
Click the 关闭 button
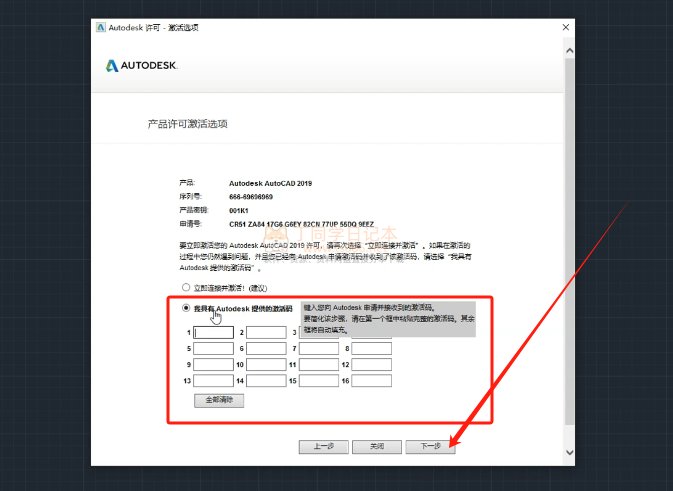(377, 446)
